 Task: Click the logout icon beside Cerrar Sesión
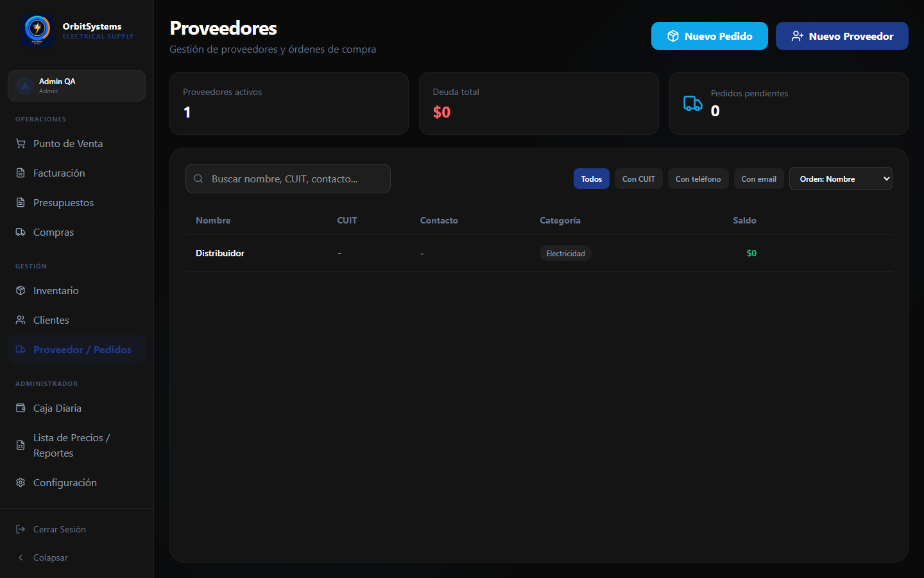click(21, 529)
